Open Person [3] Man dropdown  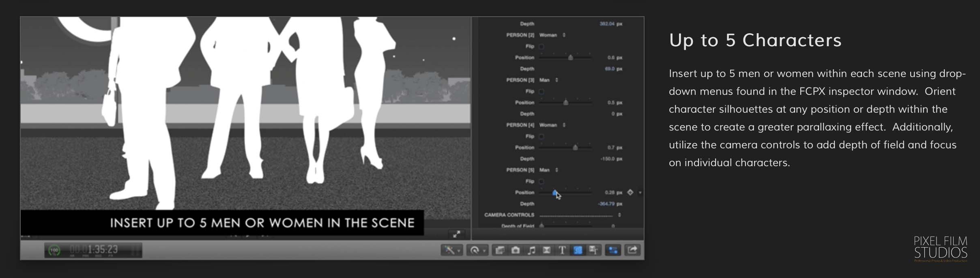coord(548,80)
